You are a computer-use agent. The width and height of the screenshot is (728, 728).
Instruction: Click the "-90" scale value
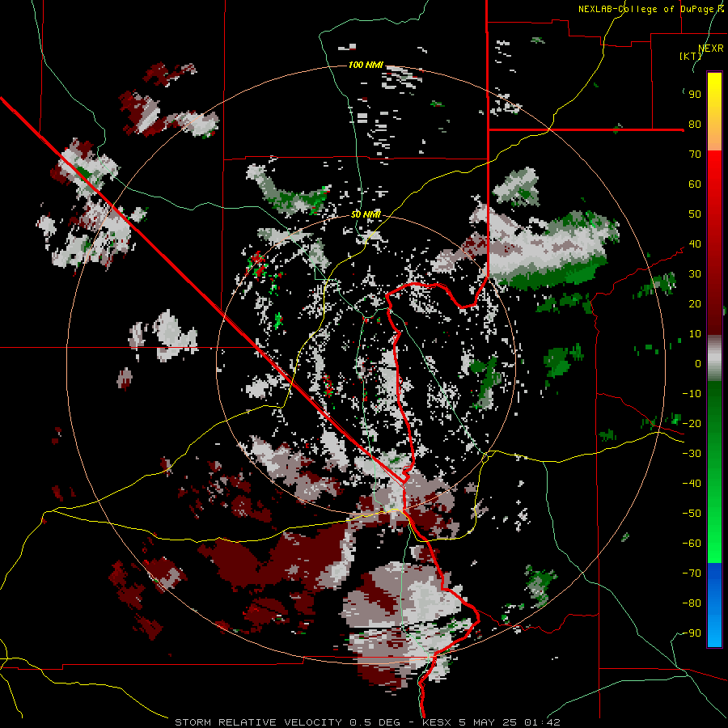coord(692,633)
